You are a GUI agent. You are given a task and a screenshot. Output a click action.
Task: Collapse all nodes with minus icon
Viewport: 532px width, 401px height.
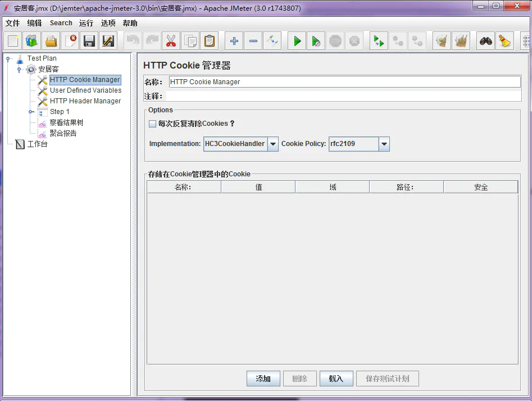coord(253,41)
